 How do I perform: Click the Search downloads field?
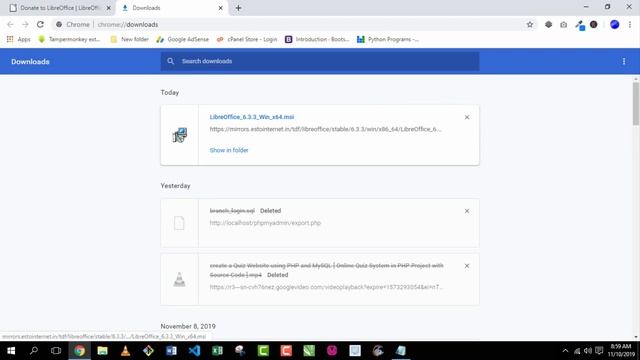[320, 61]
